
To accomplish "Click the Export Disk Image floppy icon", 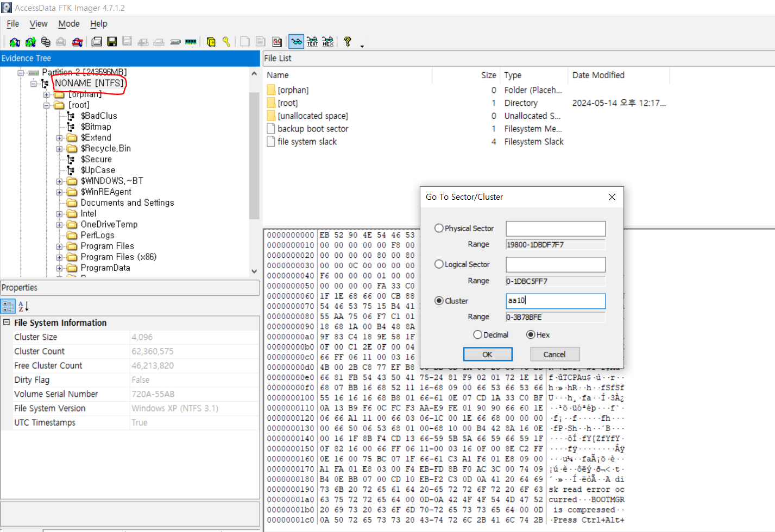I will point(112,42).
